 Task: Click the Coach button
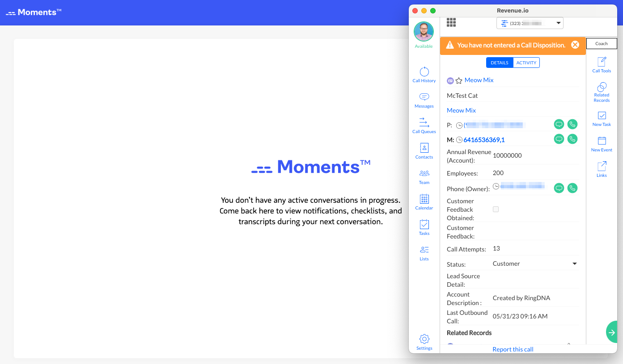[x=602, y=43]
